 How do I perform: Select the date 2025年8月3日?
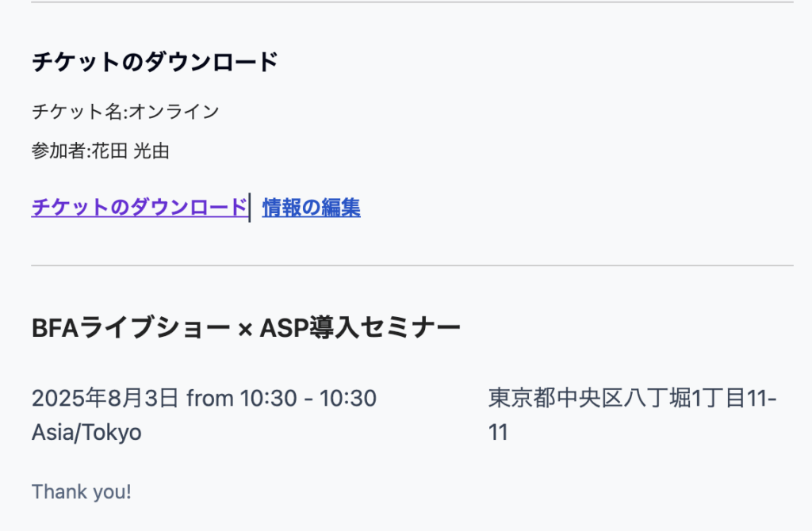point(105,398)
